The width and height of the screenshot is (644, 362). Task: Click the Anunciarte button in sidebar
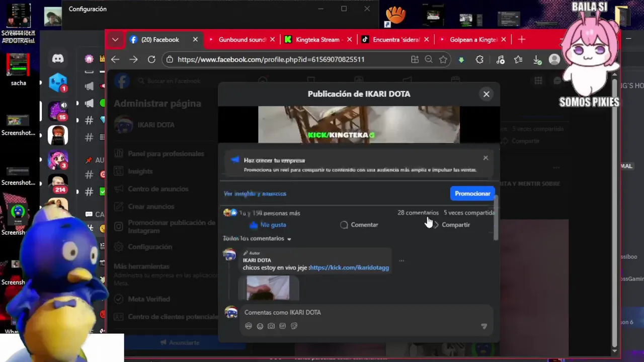click(179, 342)
